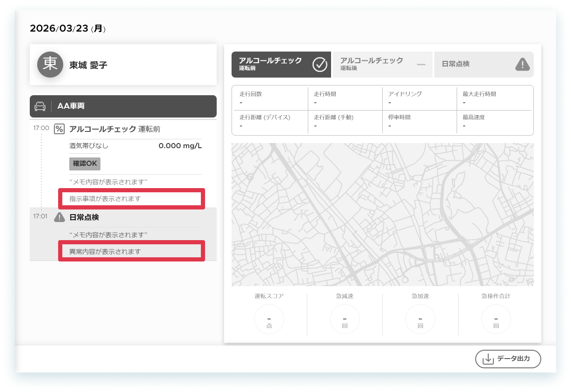Click the 走行回数 stat cell

click(x=270, y=98)
